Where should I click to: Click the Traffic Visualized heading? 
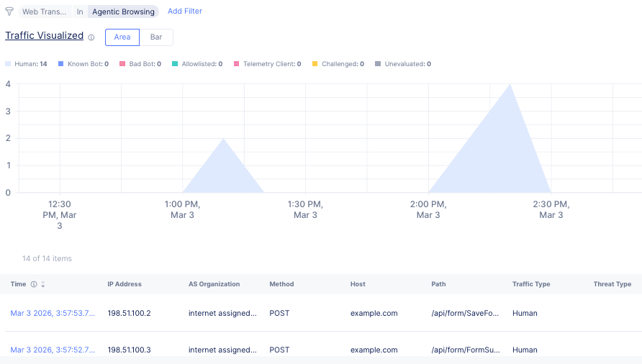click(44, 36)
